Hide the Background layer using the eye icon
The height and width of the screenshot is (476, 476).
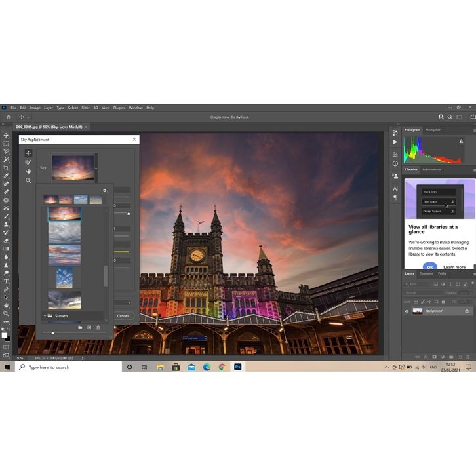tap(407, 311)
